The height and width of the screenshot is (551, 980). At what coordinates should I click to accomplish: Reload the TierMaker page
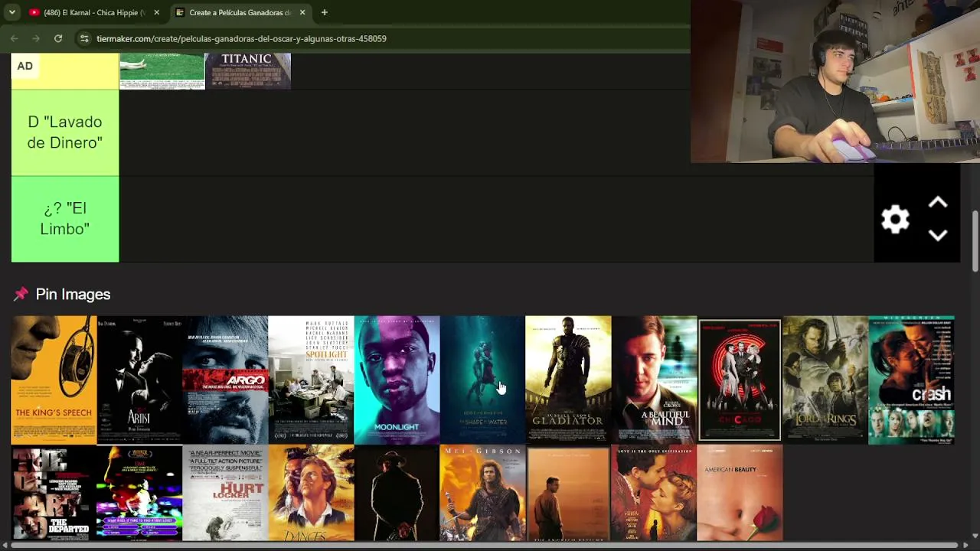[x=58, y=38]
